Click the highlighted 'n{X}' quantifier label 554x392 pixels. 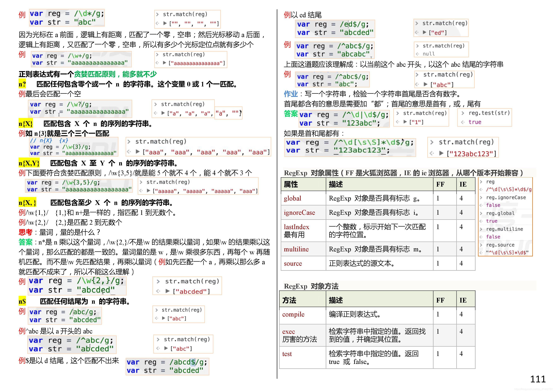[26, 124]
